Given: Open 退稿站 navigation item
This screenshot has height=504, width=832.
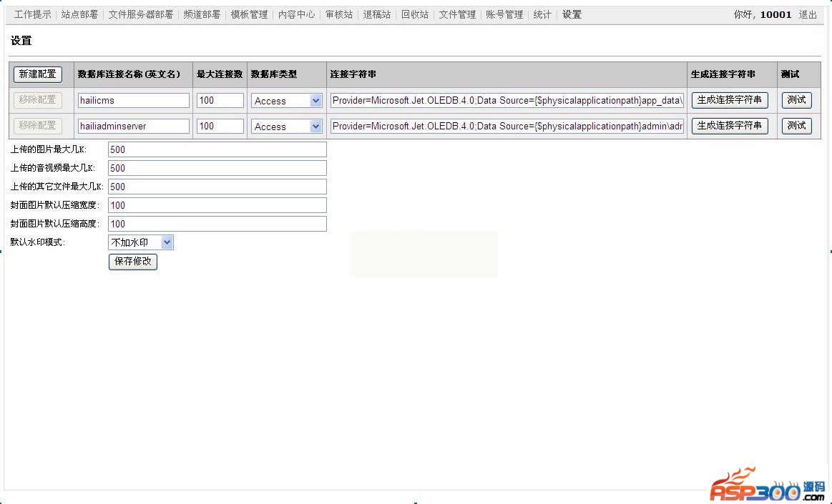Looking at the screenshot, I should click(377, 15).
